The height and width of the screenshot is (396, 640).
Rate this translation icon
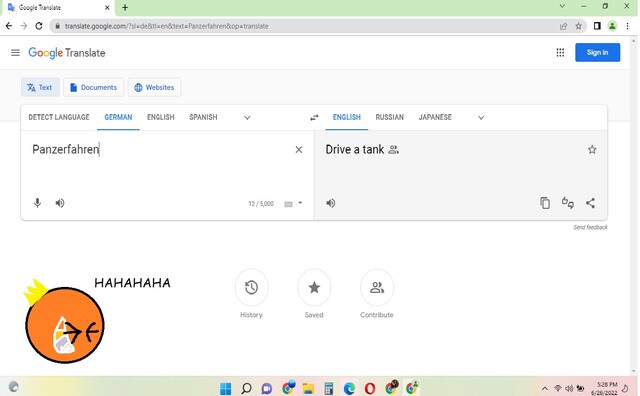(x=568, y=203)
